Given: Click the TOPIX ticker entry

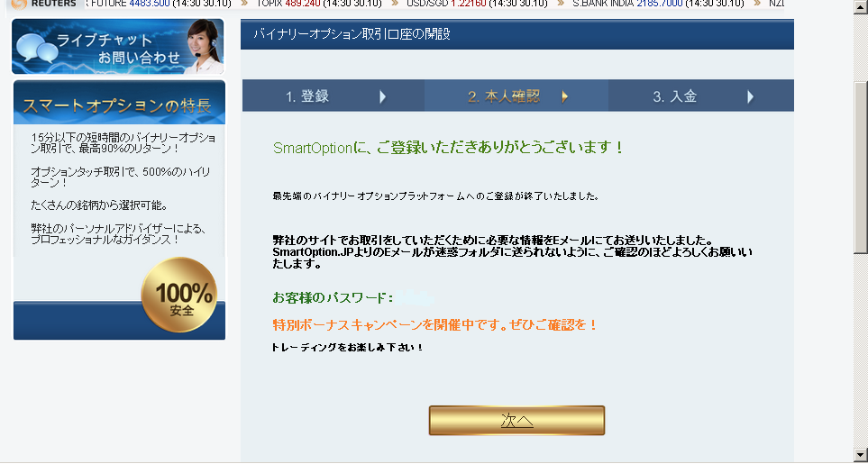Looking at the screenshot, I should point(319,4).
